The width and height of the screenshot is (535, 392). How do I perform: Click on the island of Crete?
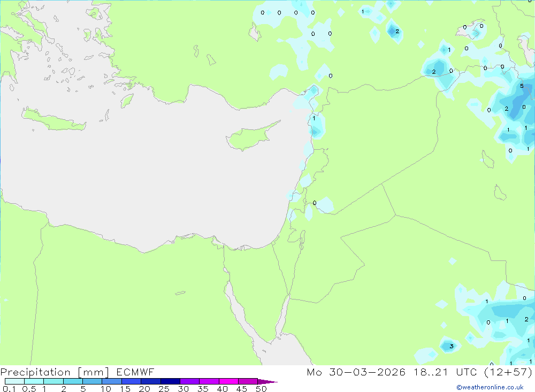54,119
